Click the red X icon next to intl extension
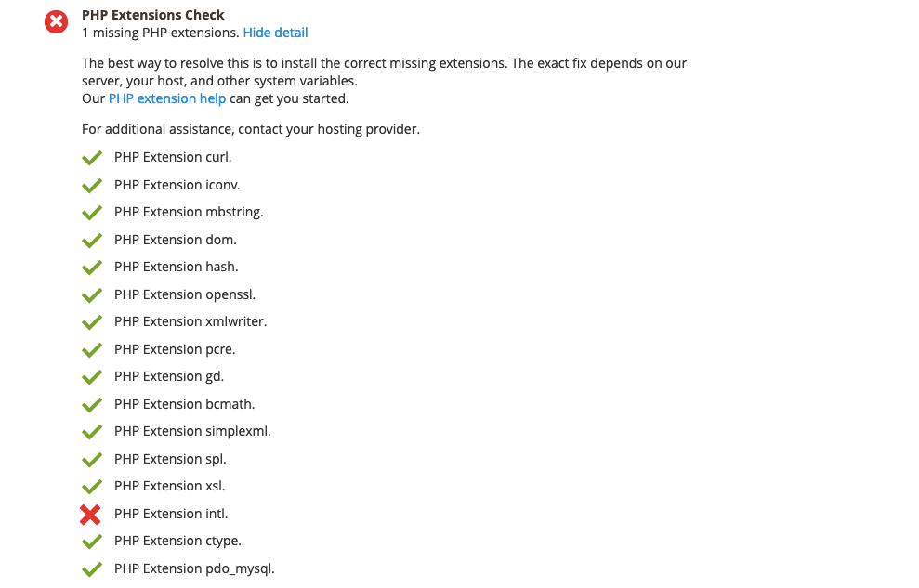 point(90,515)
